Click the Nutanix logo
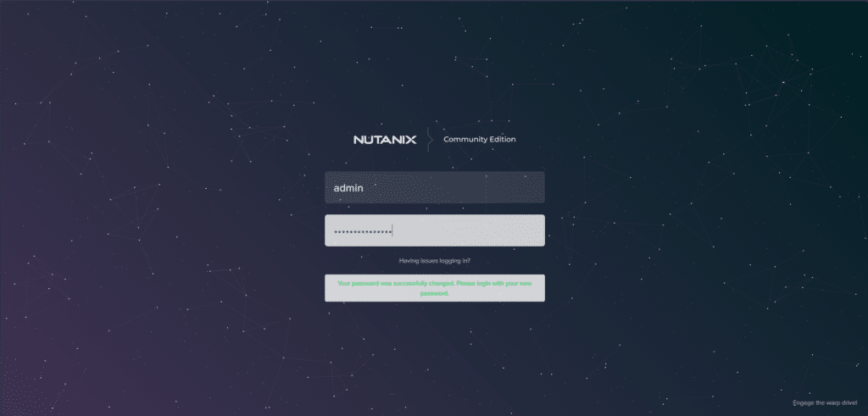This screenshot has height=416, width=868. 385,140
